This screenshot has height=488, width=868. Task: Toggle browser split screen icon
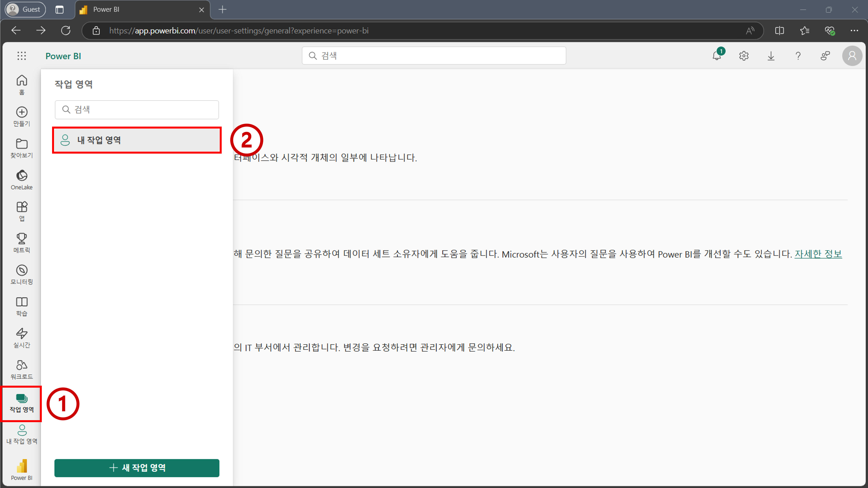coord(779,31)
